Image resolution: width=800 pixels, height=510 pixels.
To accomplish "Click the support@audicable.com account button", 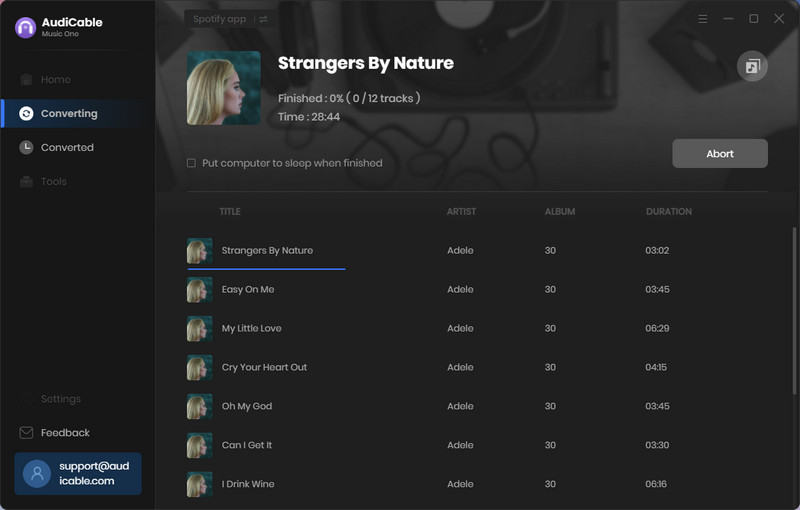I will pyautogui.click(x=78, y=474).
